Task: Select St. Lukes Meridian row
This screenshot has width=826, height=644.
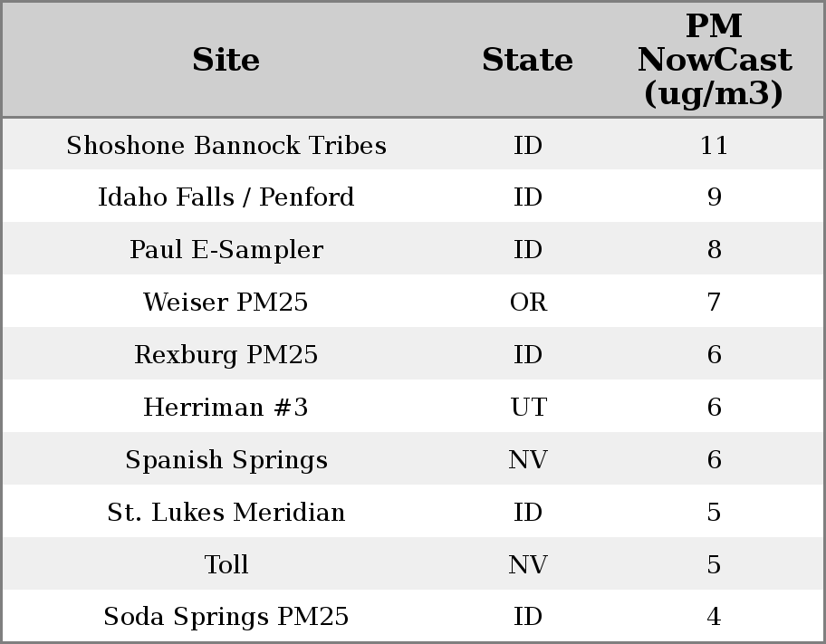Action: coord(226,513)
